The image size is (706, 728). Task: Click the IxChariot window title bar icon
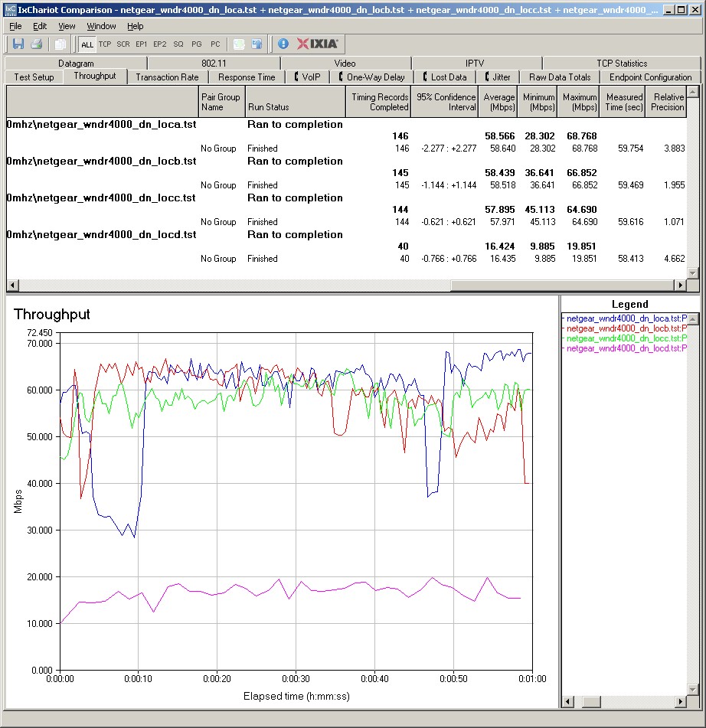click(x=10, y=9)
